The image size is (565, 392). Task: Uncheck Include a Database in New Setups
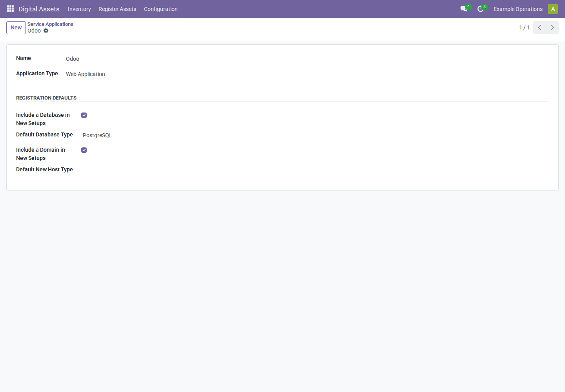84,115
